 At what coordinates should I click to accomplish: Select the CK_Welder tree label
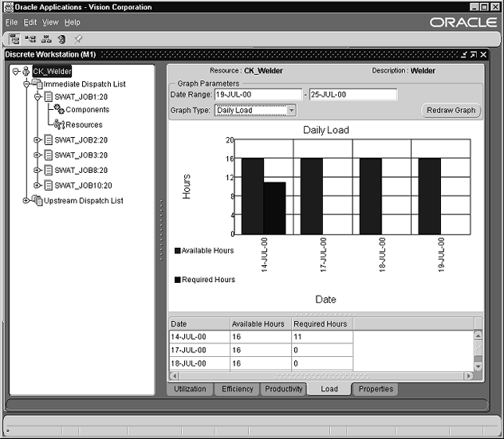point(52,71)
